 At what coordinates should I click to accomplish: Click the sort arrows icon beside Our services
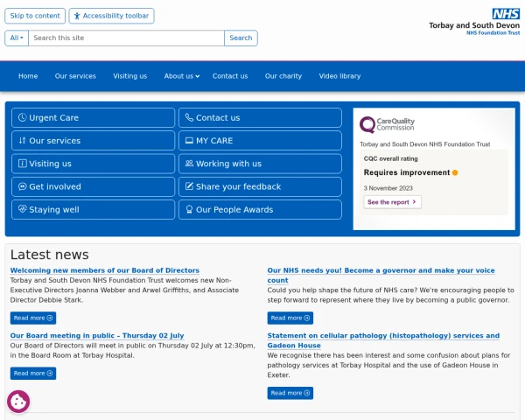[22, 140]
